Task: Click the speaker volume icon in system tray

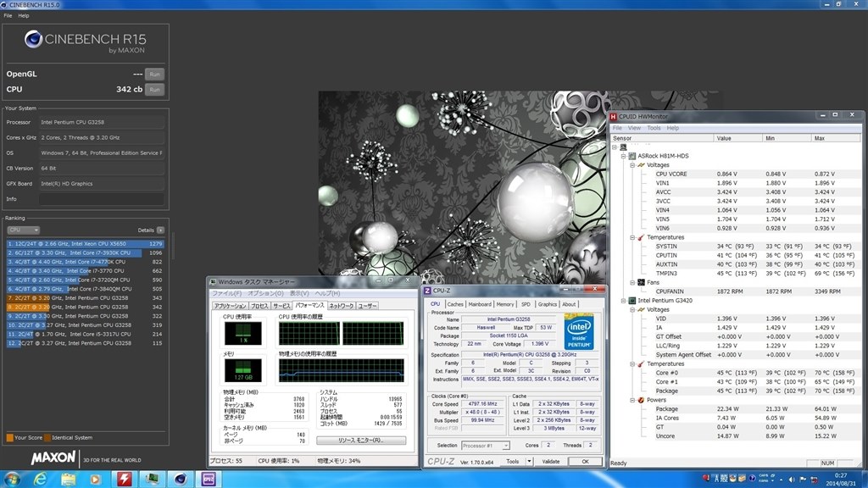Action: click(x=793, y=480)
